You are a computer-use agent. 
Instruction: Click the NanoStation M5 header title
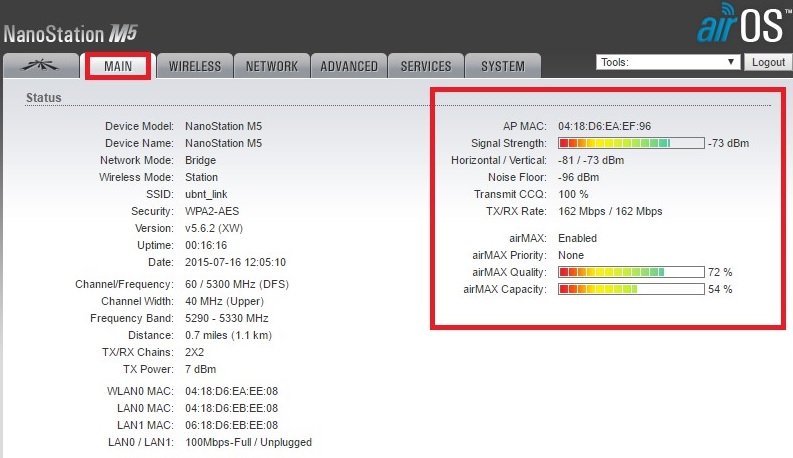(x=71, y=34)
